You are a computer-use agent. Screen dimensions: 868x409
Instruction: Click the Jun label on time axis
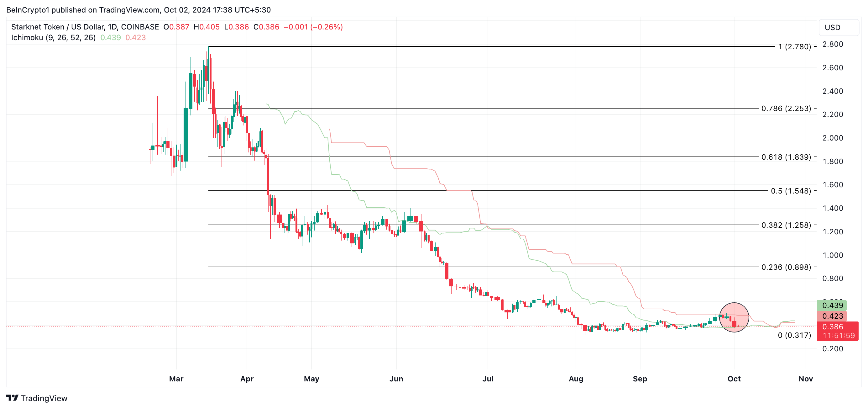click(x=396, y=379)
